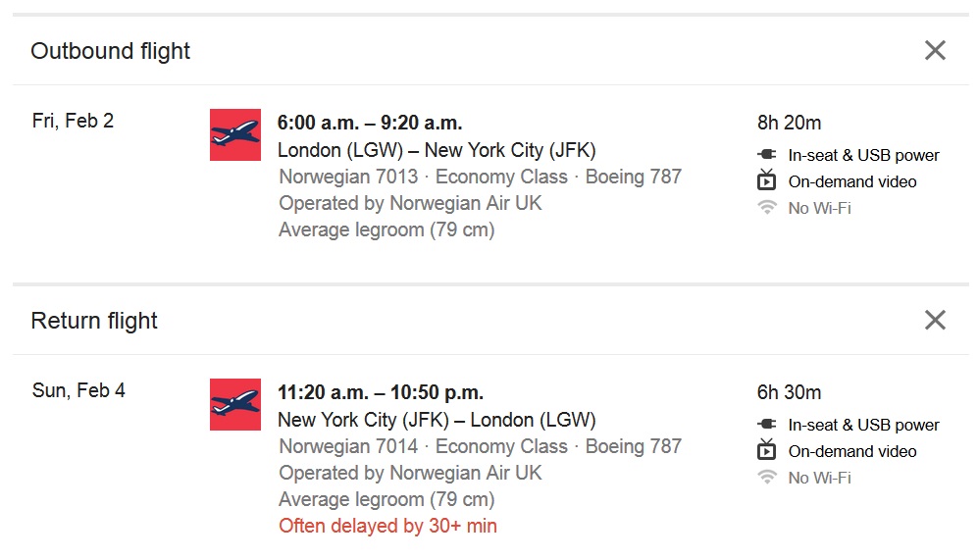Image resolution: width=978 pixels, height=560 pixels.
Task: Click the 11:20 a.m. – 10:50 p.m. time
Action: coord(381,392)
